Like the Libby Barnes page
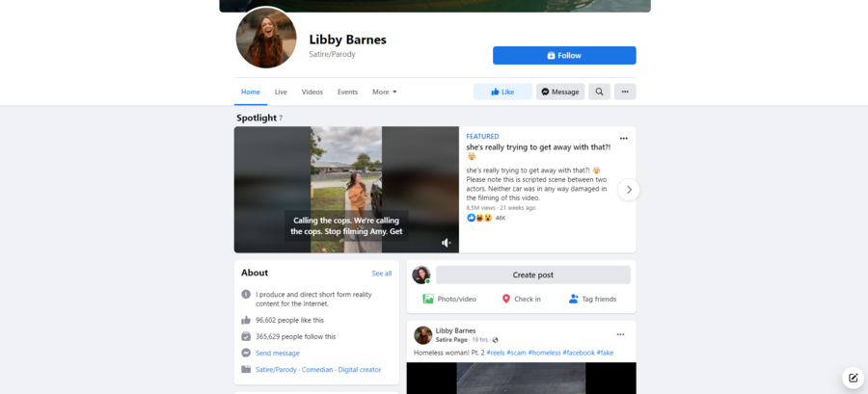This screenshot has width=868, height=394. (502, 92)
